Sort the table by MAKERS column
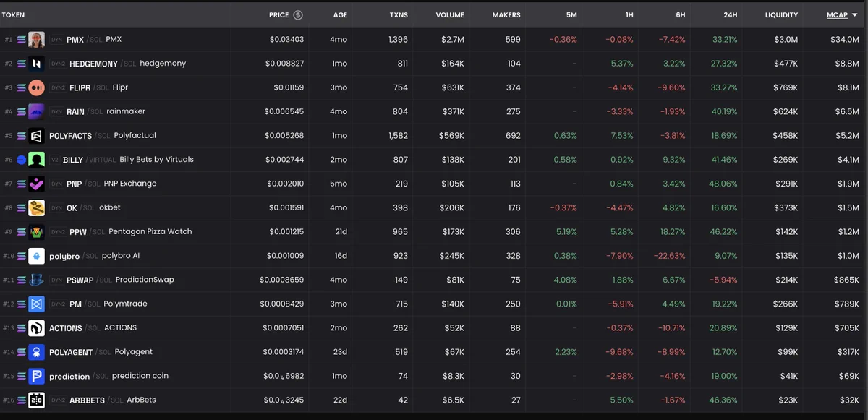This screenshot has width=868, height=420. [506, 15]
